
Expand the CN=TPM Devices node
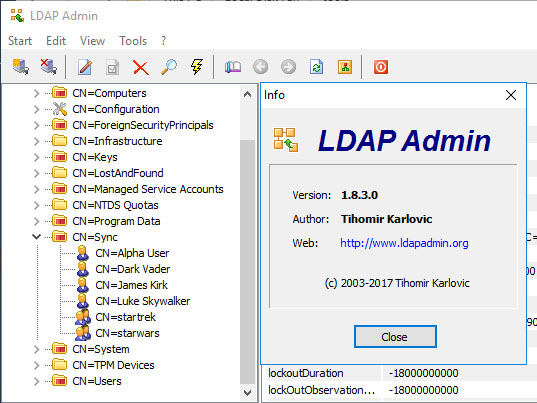click(37, 365)
